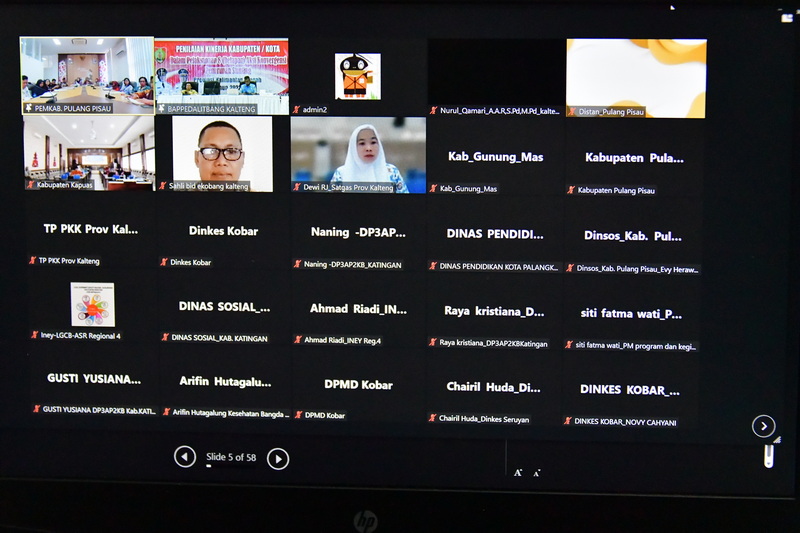Click Dinsos_Kab. Pulang Pisau_Evy tile
This screenshot has width=800, height=533.
(x=633, y=236)
